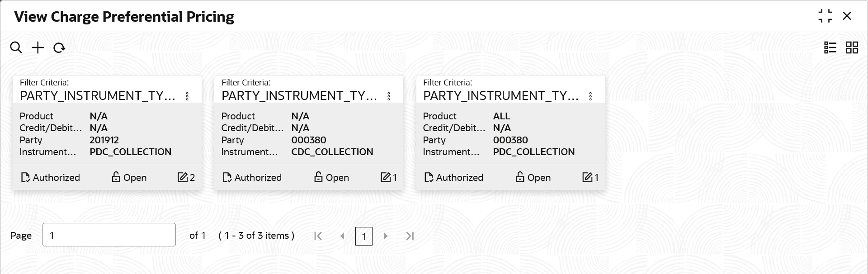This screenshot has width=868, height=274.
Task: Go to next page of results
Action: pyautogui.click(x=386, y=236)
